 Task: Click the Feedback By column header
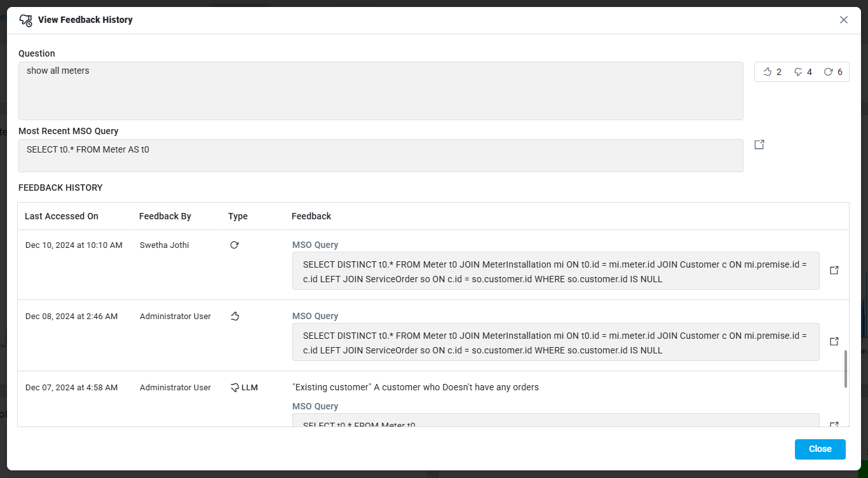[x=165, y=216]
